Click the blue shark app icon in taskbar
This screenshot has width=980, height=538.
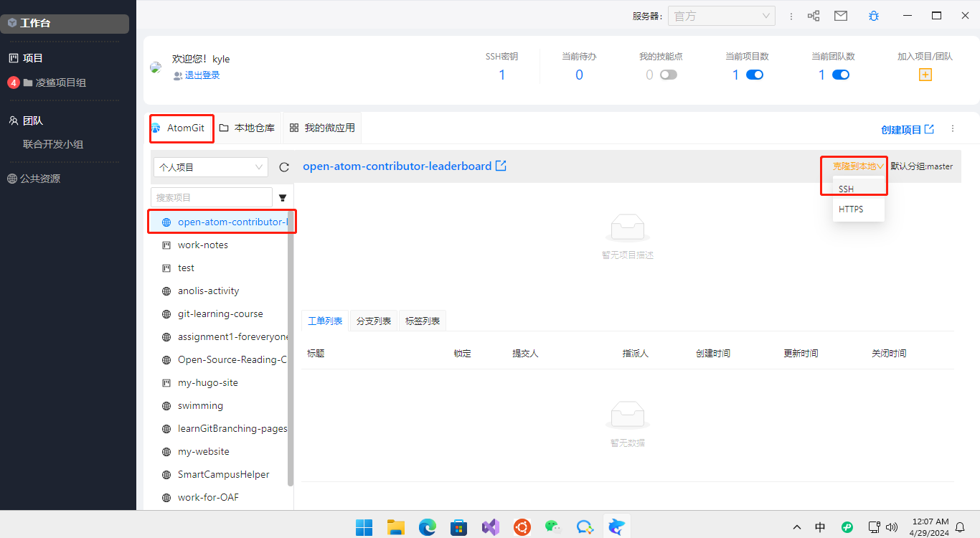pos(616,527)
